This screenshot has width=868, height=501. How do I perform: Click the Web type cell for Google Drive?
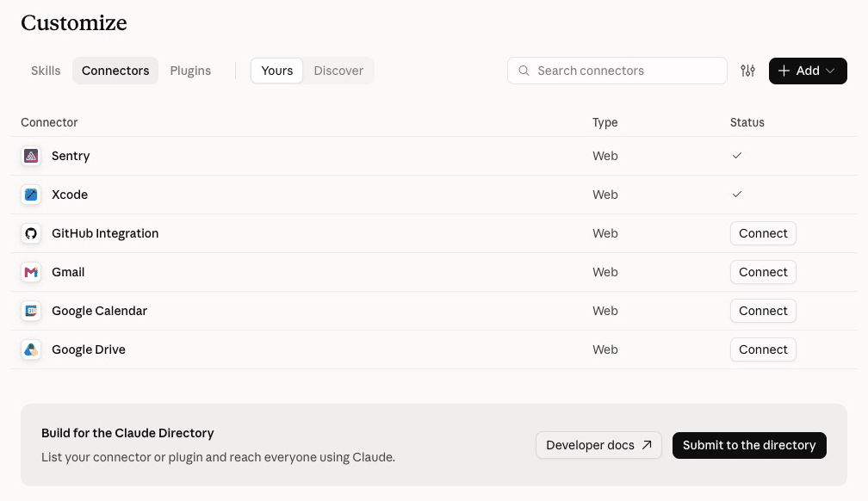coord(605,349)
